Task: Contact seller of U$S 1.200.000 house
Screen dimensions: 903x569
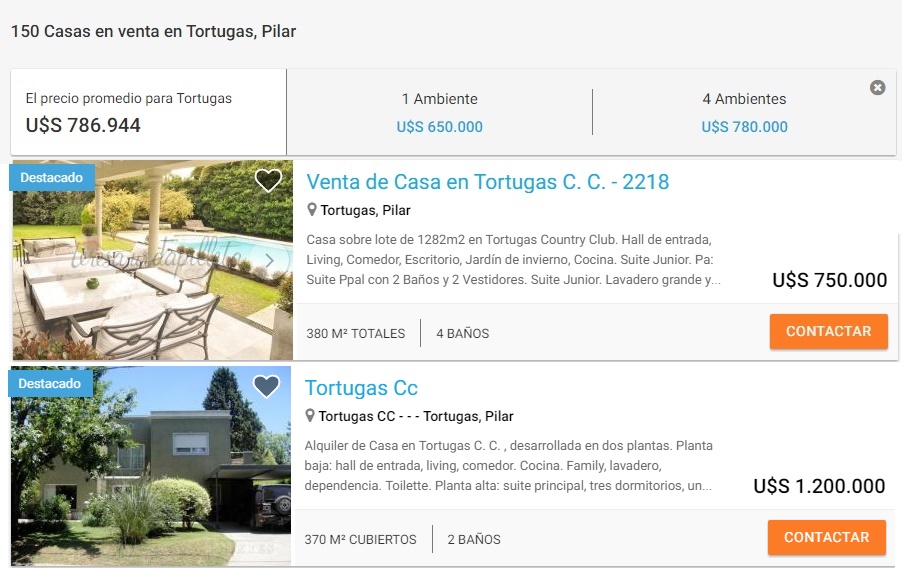Action: [826, 537]
